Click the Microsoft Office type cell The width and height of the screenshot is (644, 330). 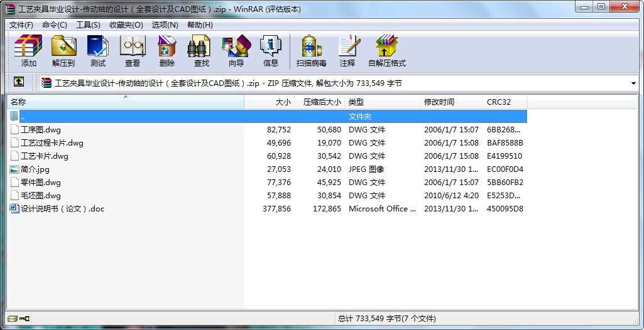click(383, 208)
